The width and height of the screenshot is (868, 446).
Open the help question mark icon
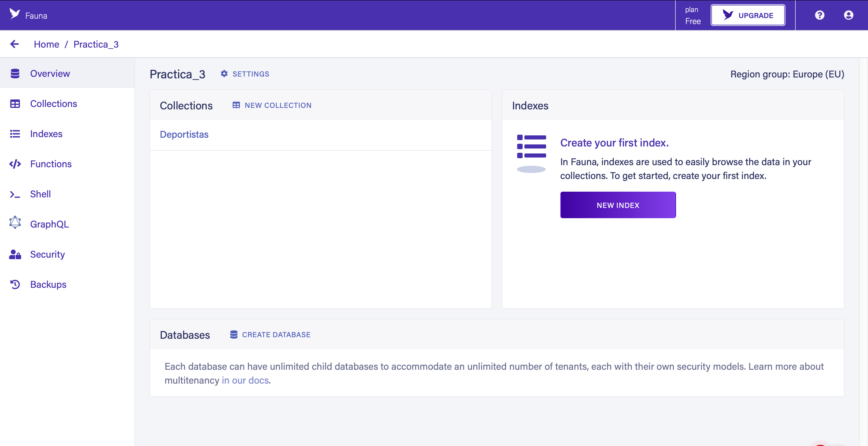tap(819, 15)
